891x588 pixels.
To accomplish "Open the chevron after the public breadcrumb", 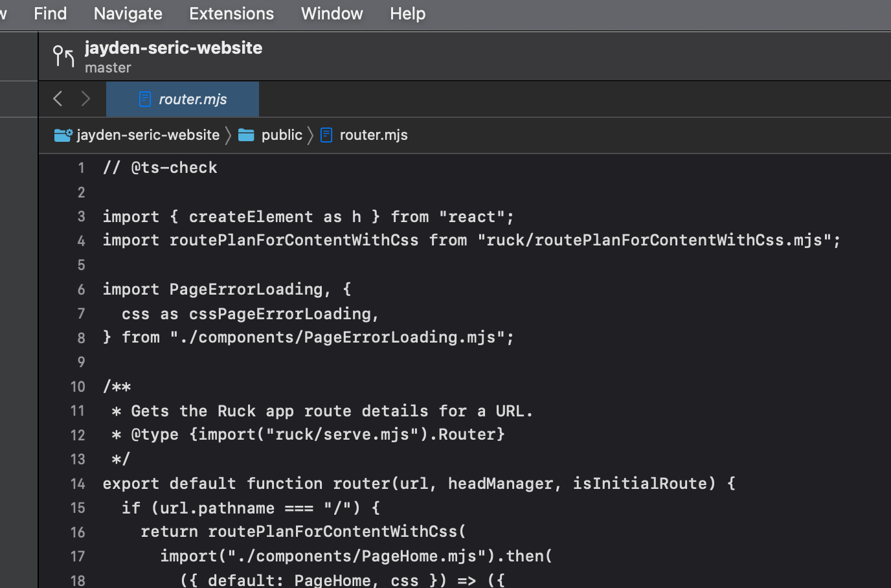I will click(310, 135).
